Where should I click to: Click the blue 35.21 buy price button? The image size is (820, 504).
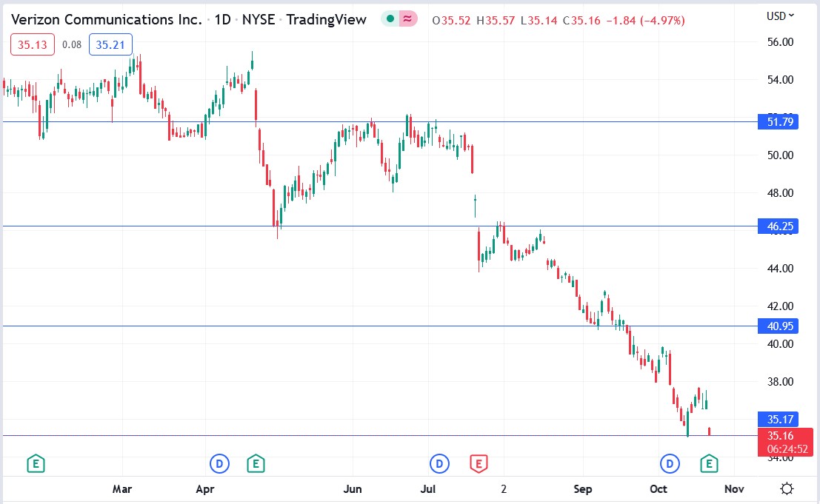tap(110, 44)
